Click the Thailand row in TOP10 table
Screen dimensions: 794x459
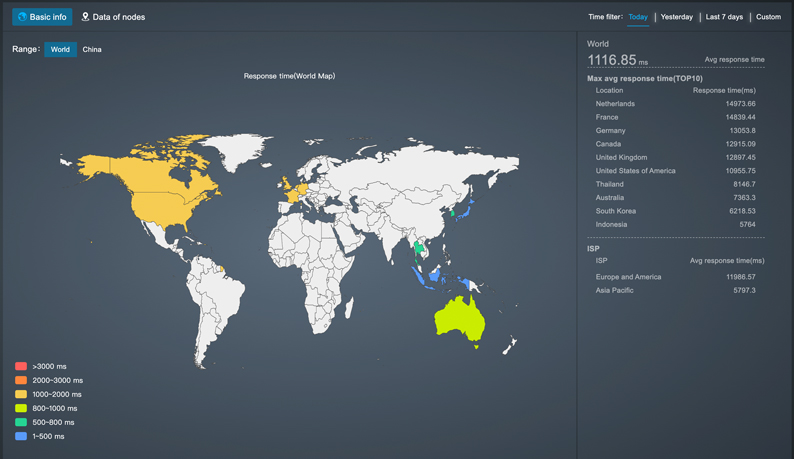click(676, 184)
